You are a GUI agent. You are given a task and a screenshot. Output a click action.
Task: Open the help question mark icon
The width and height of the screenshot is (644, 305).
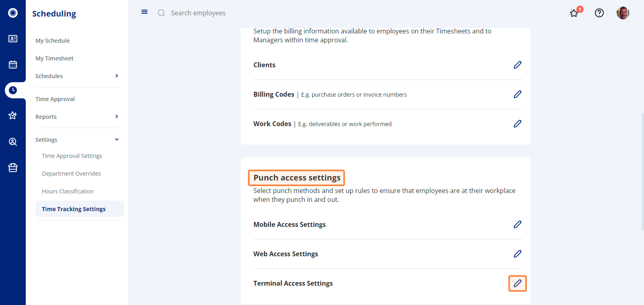(599, 13)
